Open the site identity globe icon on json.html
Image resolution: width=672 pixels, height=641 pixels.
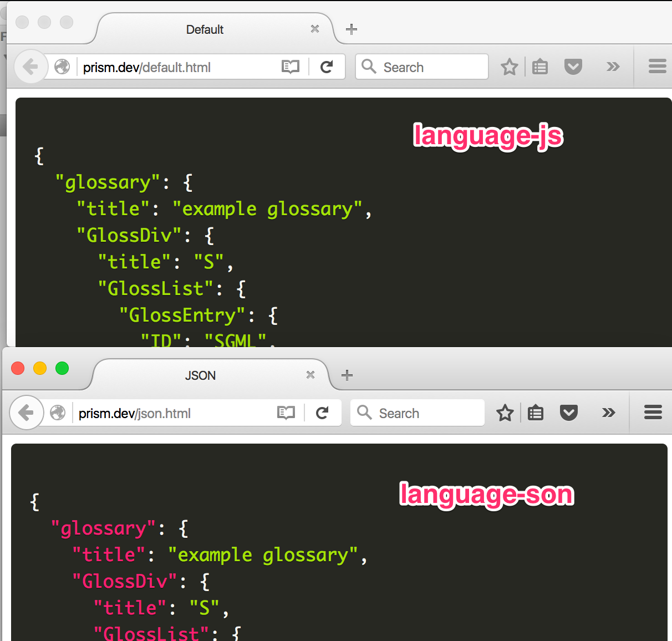(x=58, y=413)
